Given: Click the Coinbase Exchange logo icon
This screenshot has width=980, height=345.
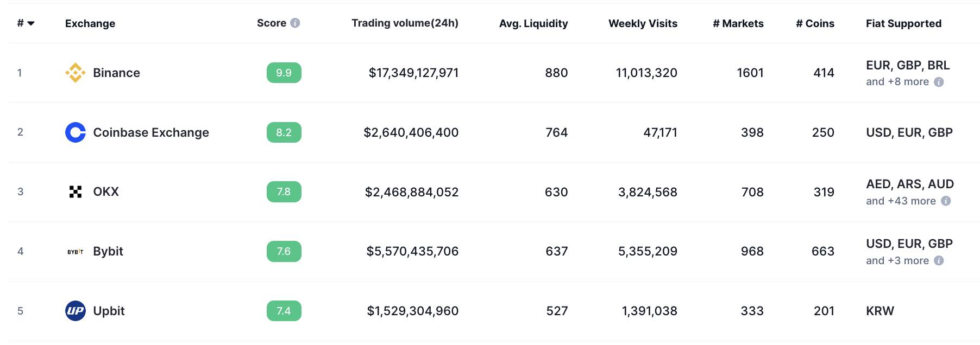Looking at the screenshot, I should (x=76, y=132).
